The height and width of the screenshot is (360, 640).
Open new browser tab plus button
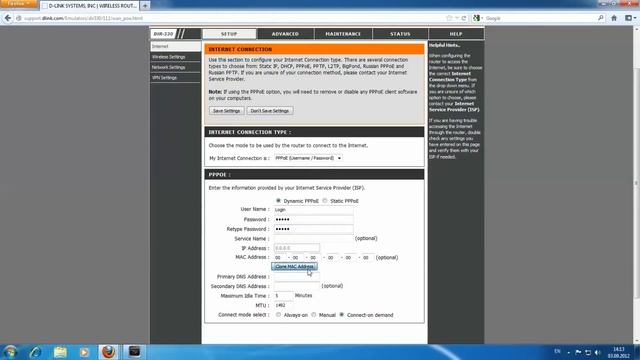145,6
